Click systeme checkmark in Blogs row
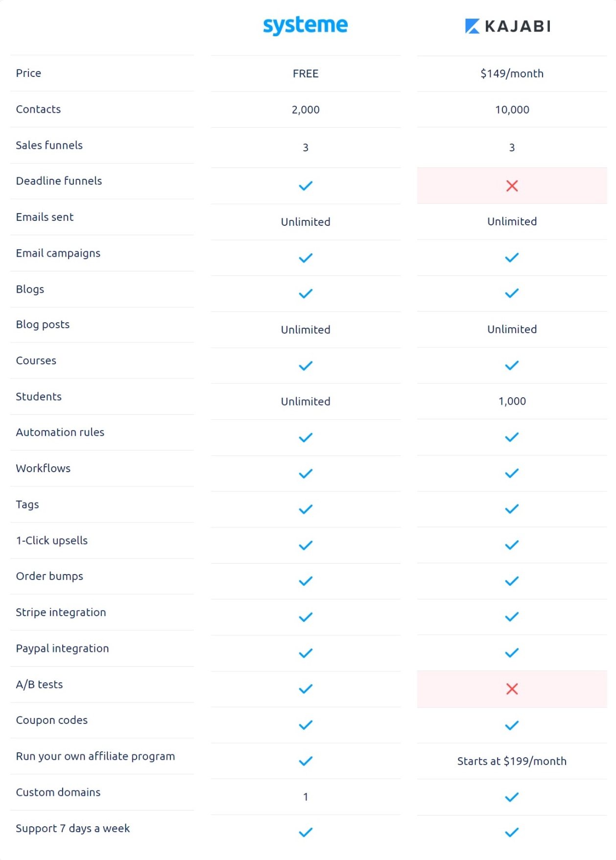 pyautogui.click(x=306, y=293)
